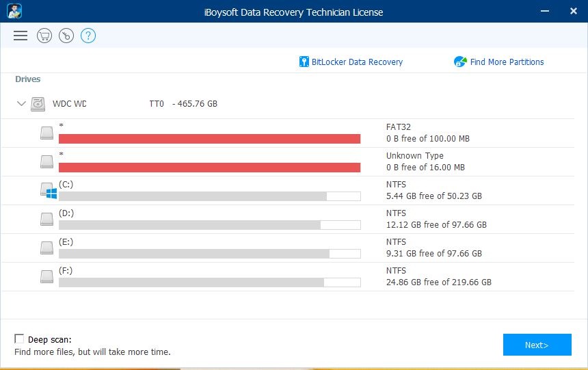Click 'Find more files, but will take more time.'
The width and height of the screenshot is (588, 370).
92,352
